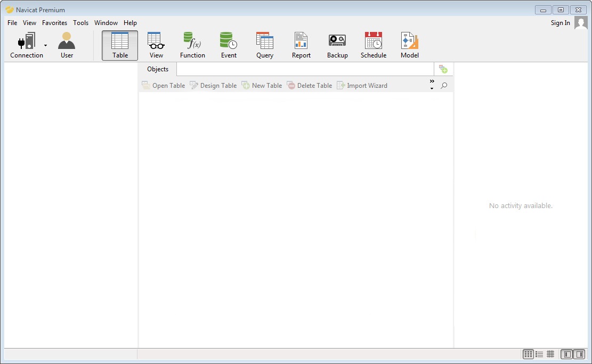The image size is (592, 364).
Task: Expand the Connection dropdown arrow
Action: pyautogui.click(x=45, y=45)
